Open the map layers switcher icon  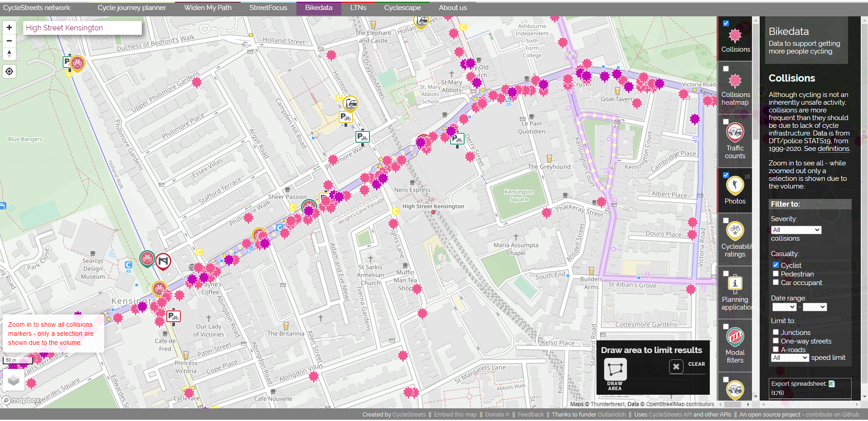coord(14,380)
